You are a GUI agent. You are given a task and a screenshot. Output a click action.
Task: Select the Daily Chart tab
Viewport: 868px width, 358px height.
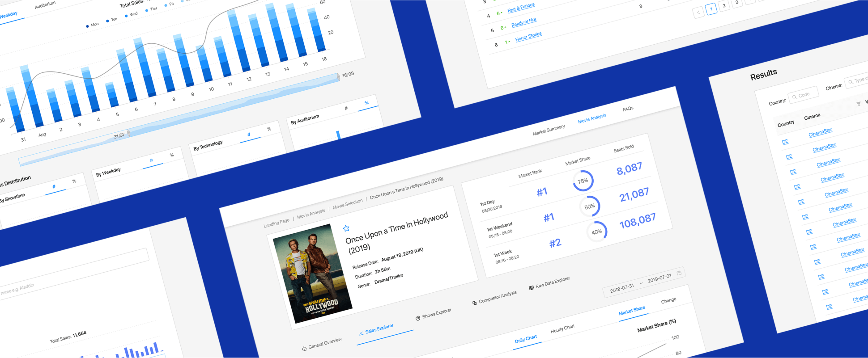coord(526,339)
